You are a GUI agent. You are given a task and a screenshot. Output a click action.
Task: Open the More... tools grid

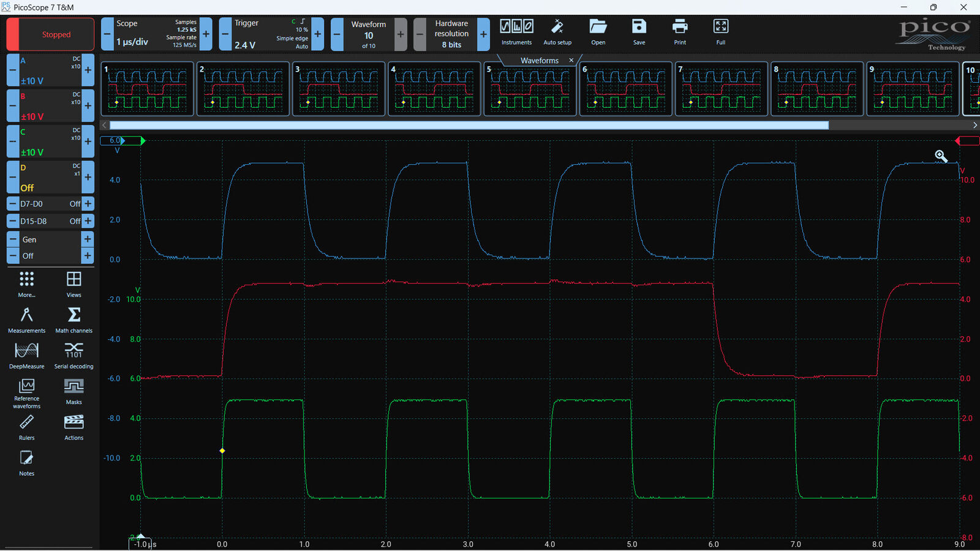coord(26,285)
